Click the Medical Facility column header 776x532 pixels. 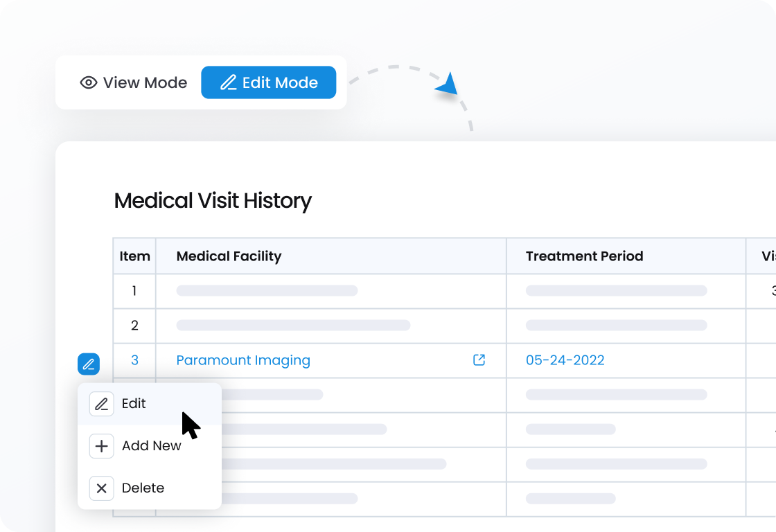click(x=229, y=256)
